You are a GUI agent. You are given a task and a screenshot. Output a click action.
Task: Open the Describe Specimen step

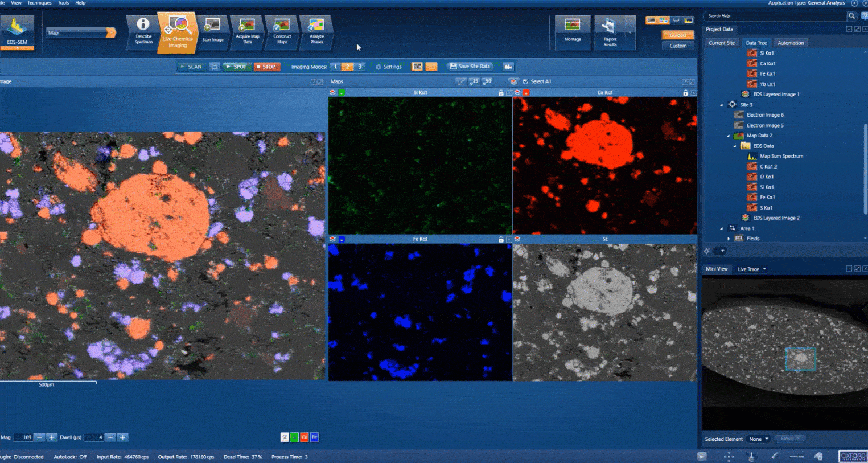pyautogui.click(x=143, y=31)
